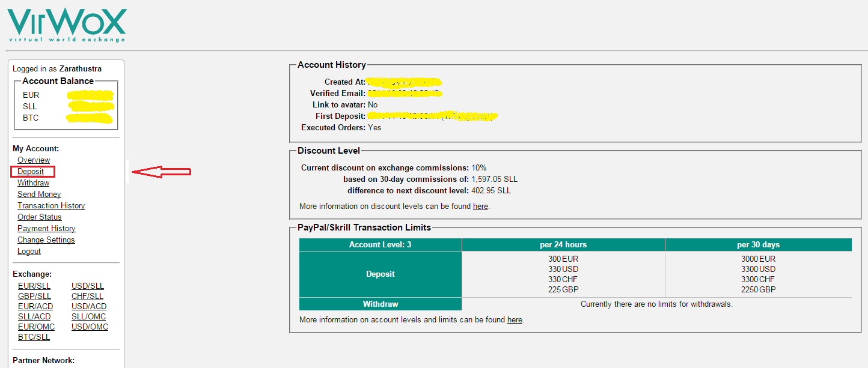This screenshot has width=868, height=368.
Task: View Transaction History
Action: (x=51, y=205)
